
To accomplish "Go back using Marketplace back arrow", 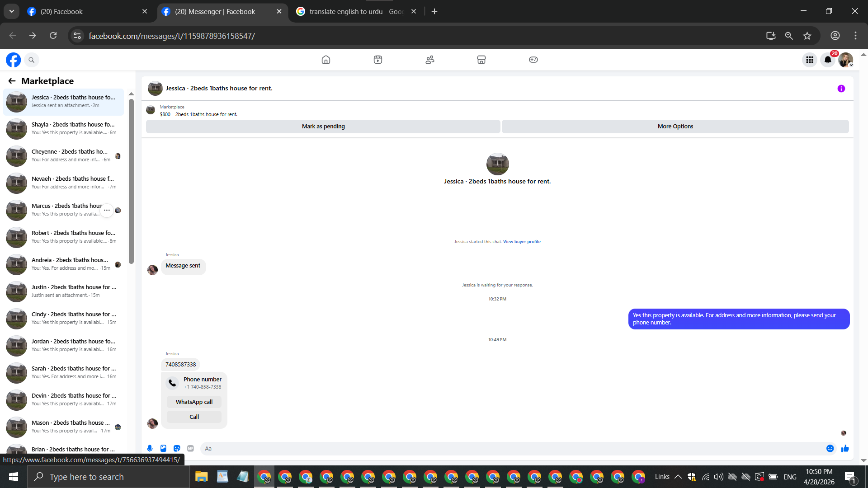I will (x=12, y=81).
